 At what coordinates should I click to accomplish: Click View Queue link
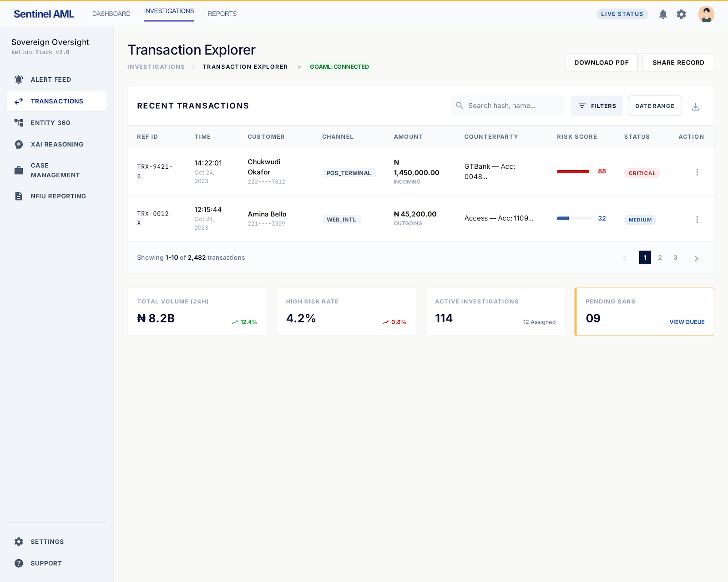(687, 322)
